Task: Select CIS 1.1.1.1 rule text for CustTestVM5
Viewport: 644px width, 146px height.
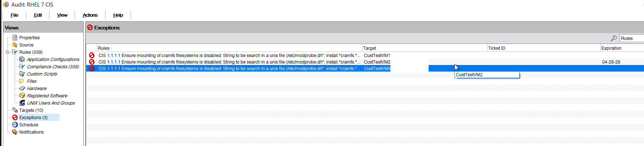Action: 229,68
